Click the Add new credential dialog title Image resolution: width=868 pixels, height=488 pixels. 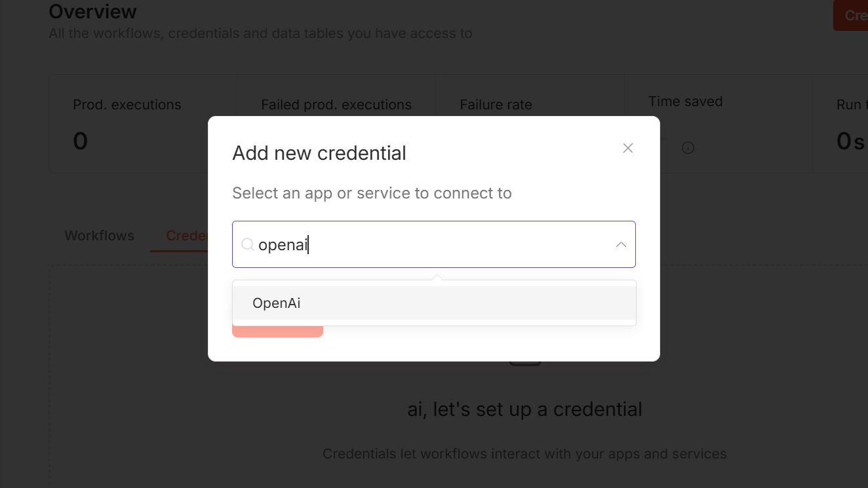pyautogui.click(x=319, y=153)
